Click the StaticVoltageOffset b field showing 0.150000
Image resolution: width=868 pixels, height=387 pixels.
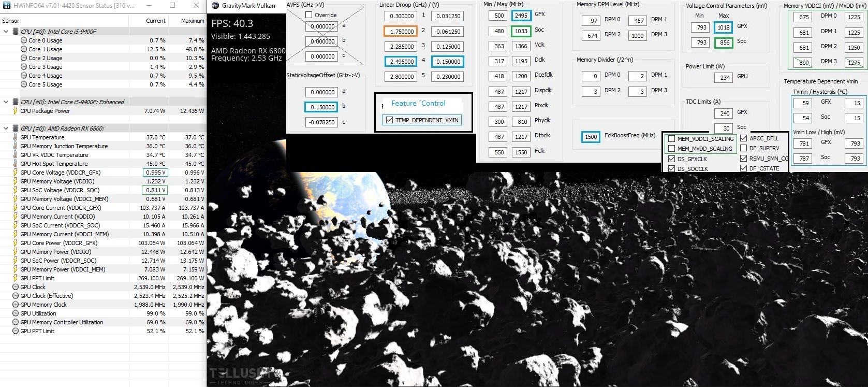[321, 107]
